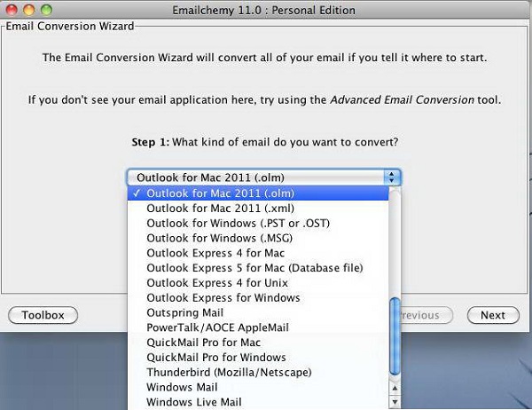The image size is (532, 410).
Task: Pick Outlook for Windows (.PST or .OST)
Action: (x=258, y=223)
